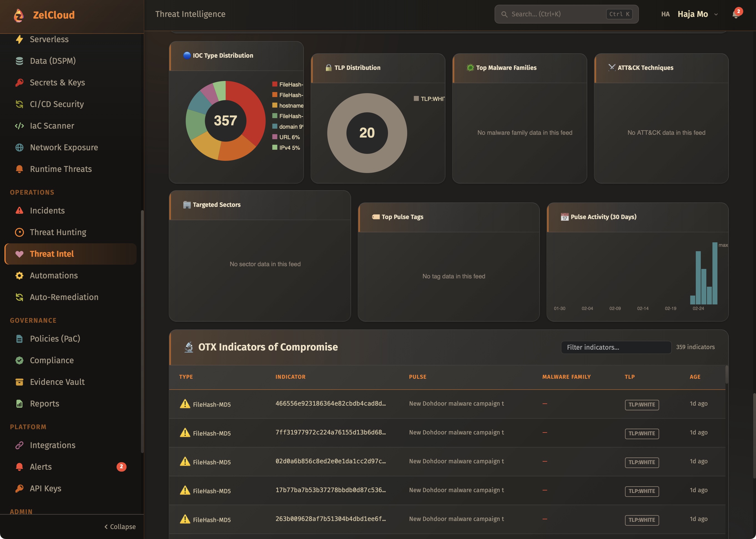
Task: Click the Network Exposure globe icon
Action: pos(19,147)
